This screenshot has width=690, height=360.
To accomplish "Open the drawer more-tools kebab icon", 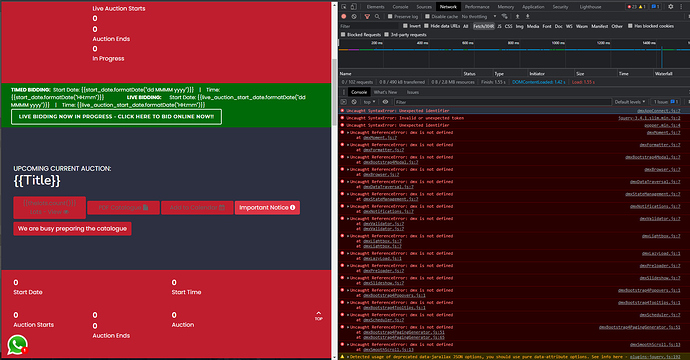I will click(x=344, y=92).
